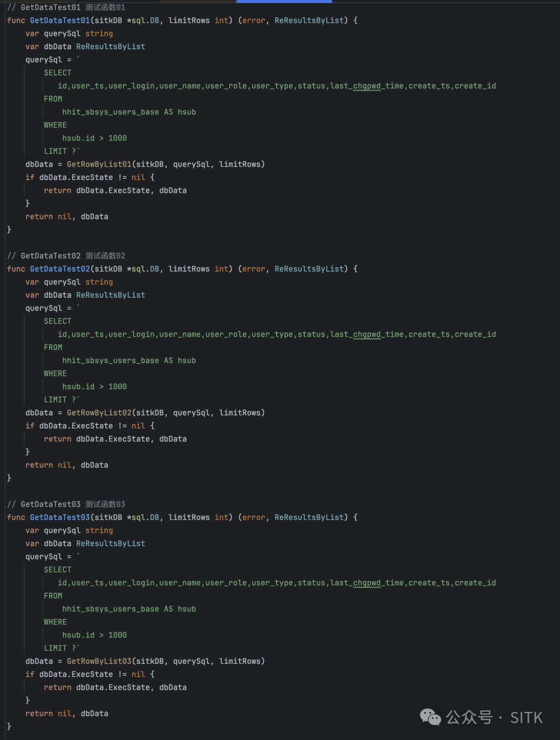Image resolution: width=560 pixels, height=740 pixels.
Task: Click the FROM keyword in GetDataTest02's query
Action: [53, 347]
